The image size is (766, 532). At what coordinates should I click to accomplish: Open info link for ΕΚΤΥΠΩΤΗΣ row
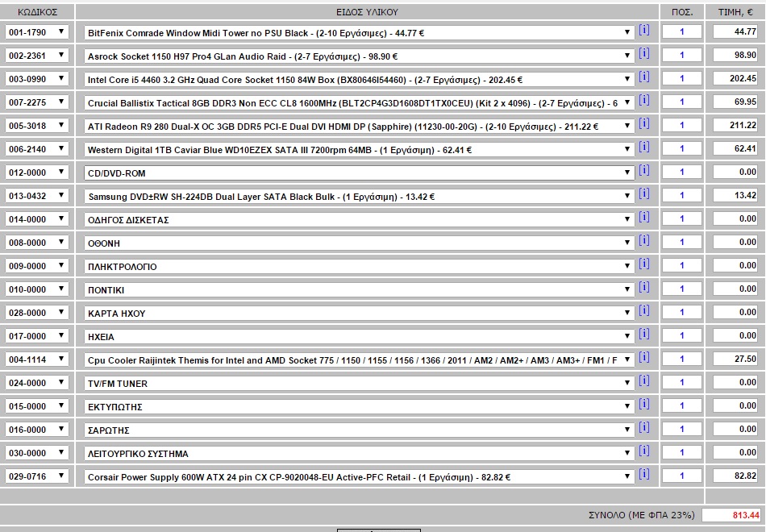coord(644,405)
